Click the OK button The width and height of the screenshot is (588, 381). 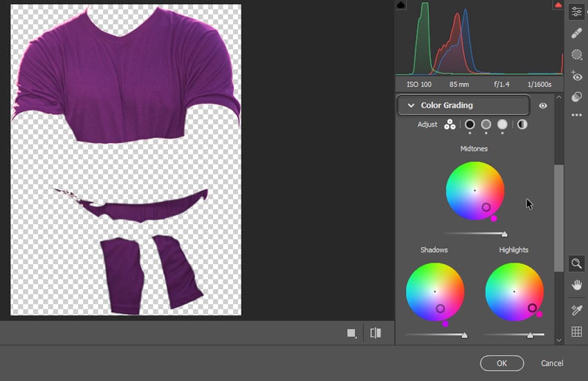click(x=502, y=363)
